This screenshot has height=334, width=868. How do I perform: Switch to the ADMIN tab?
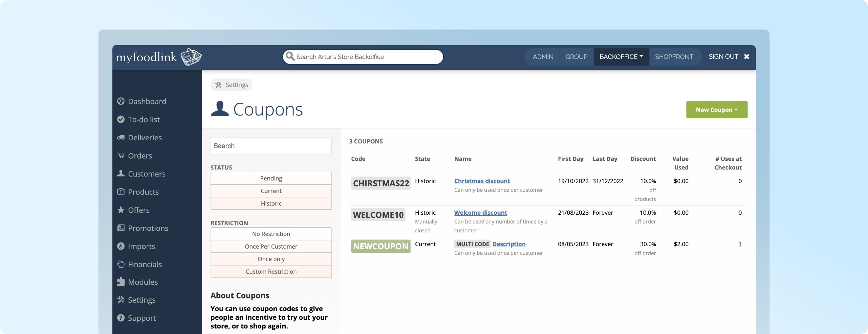[543, 57]
